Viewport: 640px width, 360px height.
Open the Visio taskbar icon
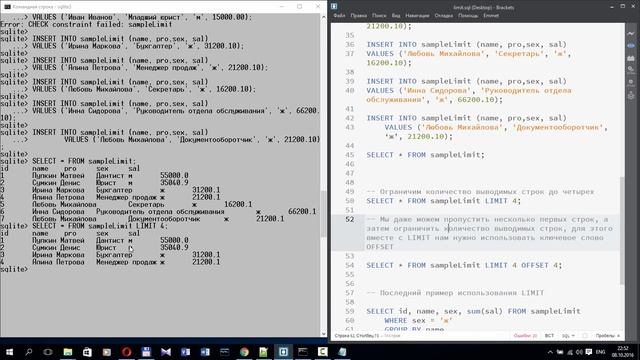coord(185,352)
